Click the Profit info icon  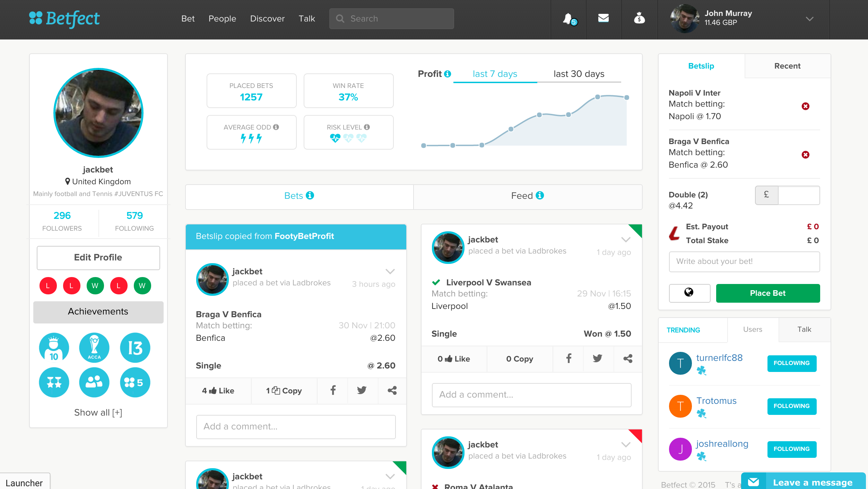(x=448, y=74)
